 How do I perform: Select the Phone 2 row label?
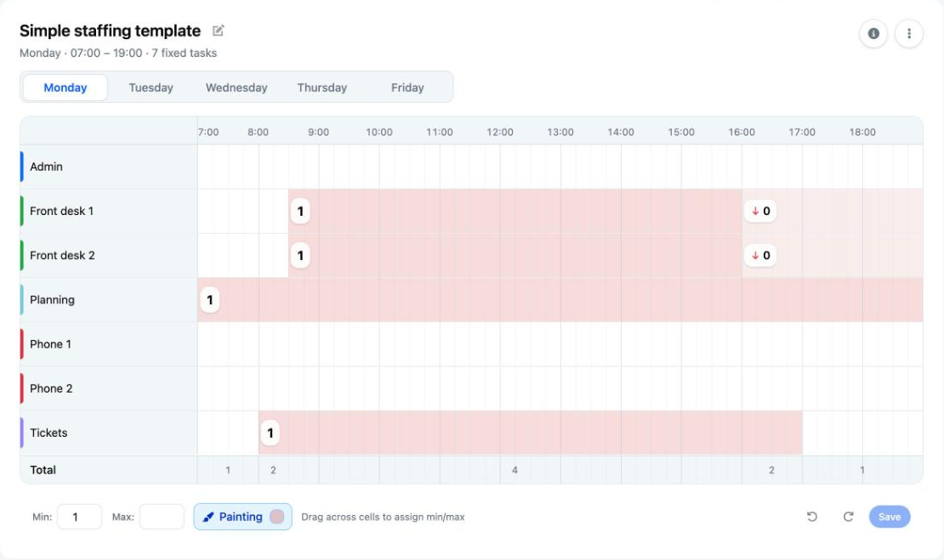[x=51, y=388]
